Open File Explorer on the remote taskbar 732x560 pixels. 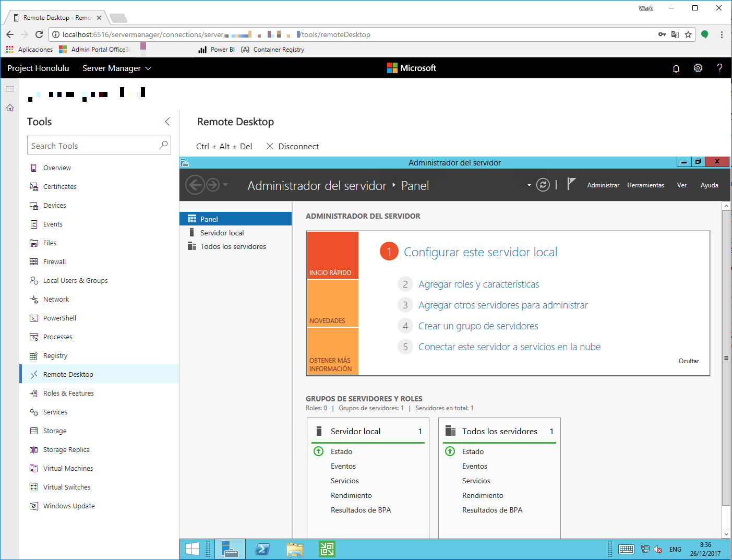click(295, 549)
